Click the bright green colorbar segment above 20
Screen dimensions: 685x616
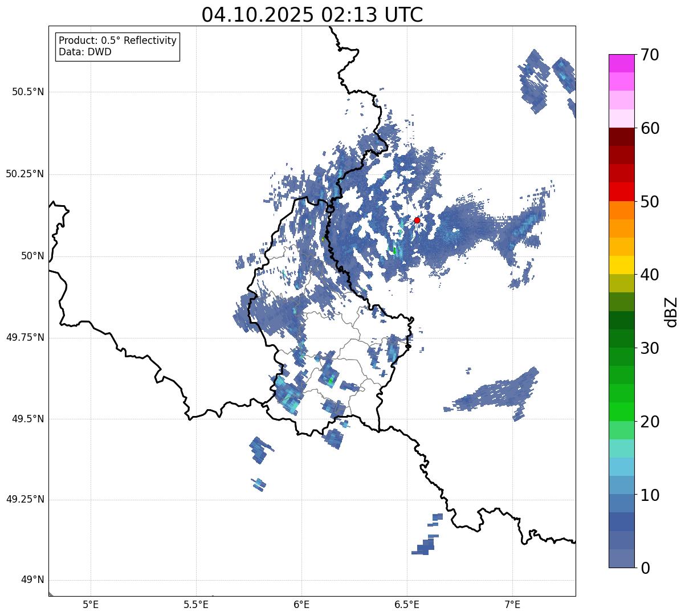click(x=622, y=411)
